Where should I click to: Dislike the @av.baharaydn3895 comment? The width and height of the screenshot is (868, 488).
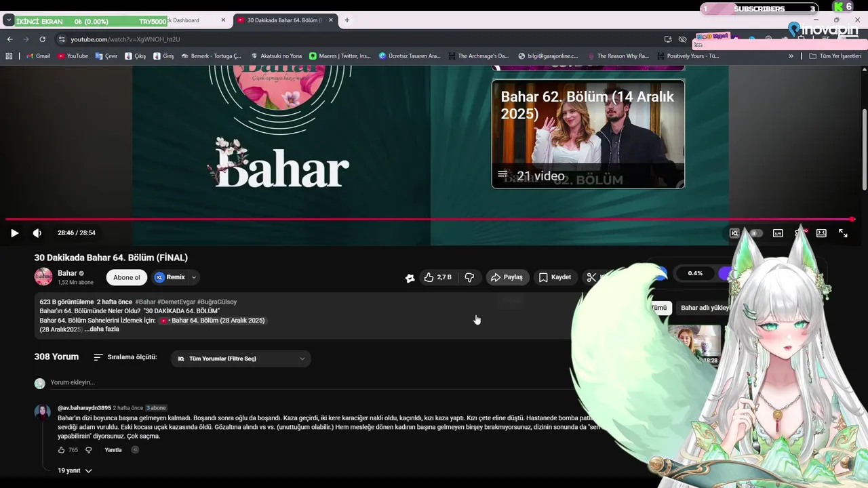tap(89, 450)
